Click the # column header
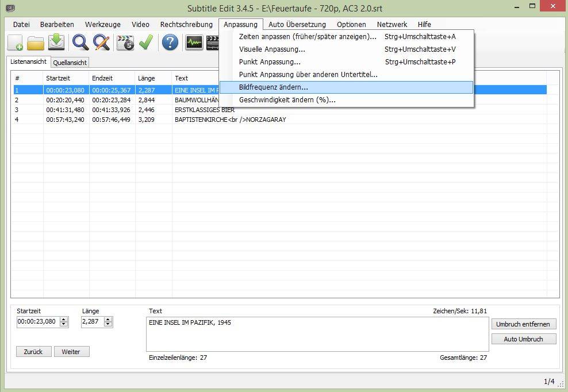Image resolution: width=568 pixels, height=392 pixels. [x=28, y=78]
